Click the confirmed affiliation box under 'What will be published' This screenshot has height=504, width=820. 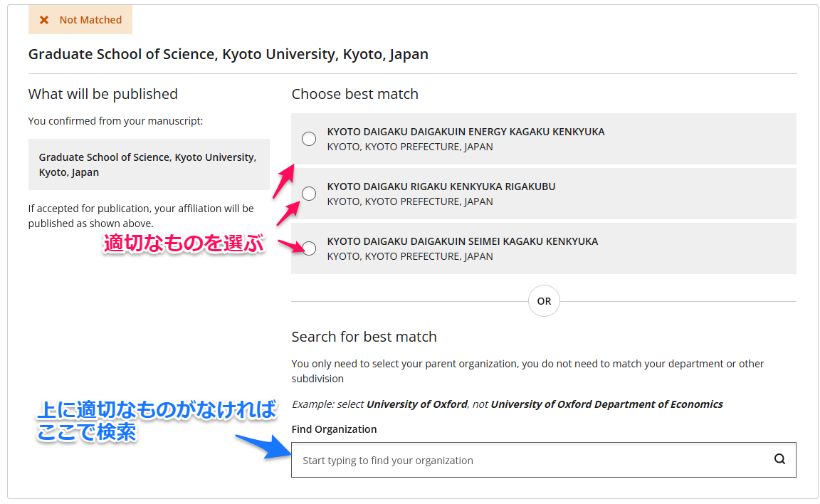149,164
